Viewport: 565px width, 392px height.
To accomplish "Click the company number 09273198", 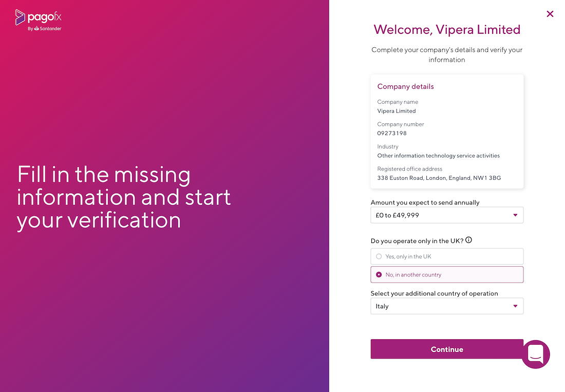I will pyautogui.click(x=392, y=133).
